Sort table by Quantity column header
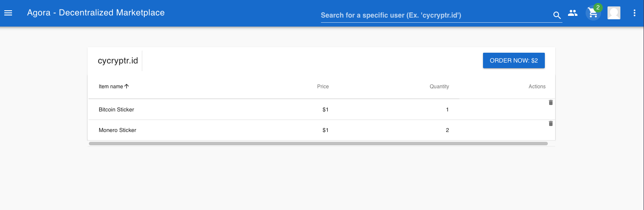This screenshot has width=644, height=210. 439,87
